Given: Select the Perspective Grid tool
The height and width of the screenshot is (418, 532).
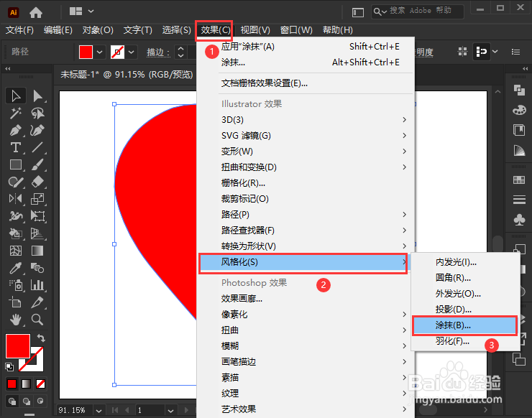Looking at the screenshot, I should tap(37, 233).
